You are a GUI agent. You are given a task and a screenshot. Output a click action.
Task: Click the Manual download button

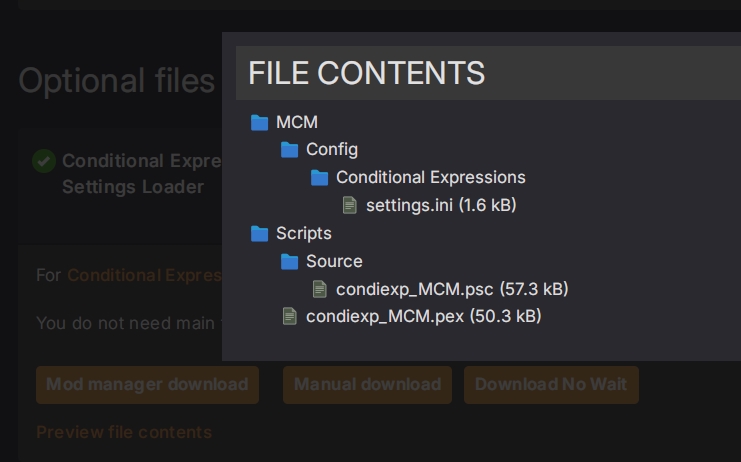(368, 385)
